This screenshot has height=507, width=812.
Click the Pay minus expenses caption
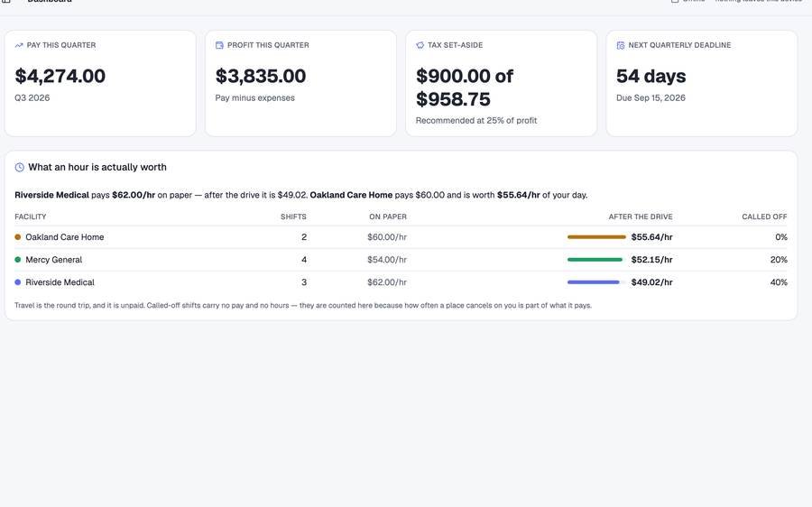tap(254, 97)
